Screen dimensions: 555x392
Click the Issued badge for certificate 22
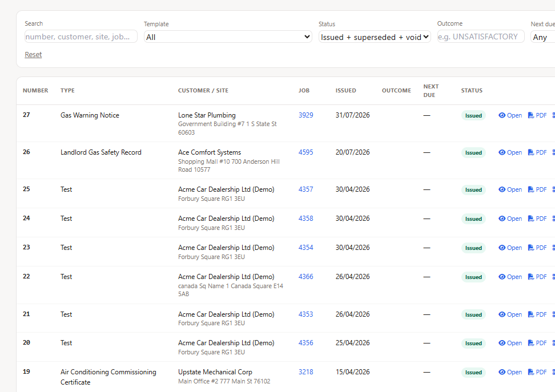473,277
